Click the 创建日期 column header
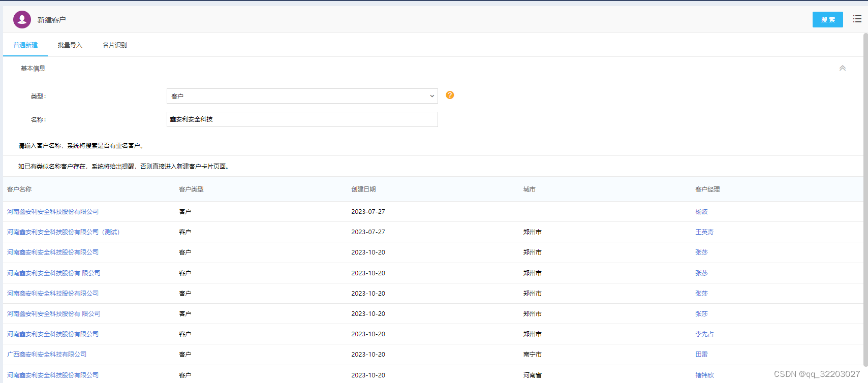Screen dimensions: 868x383 [x=363, y=189]
